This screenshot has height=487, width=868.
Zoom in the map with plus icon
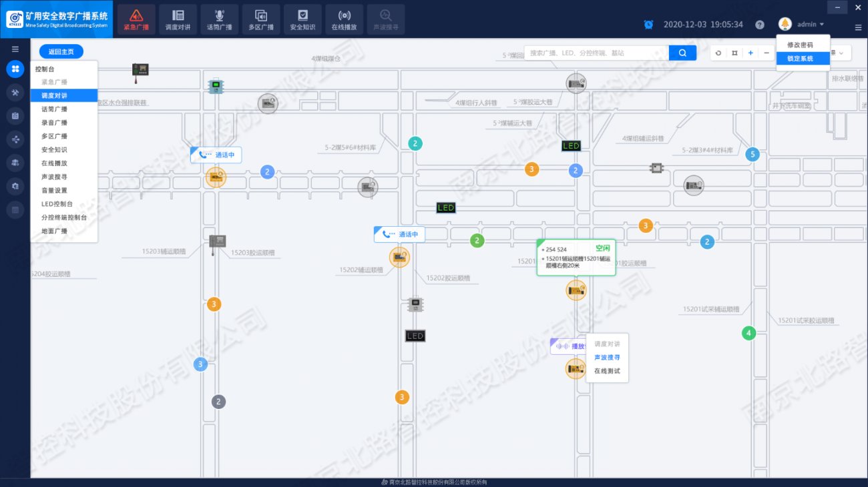point(750,53)
